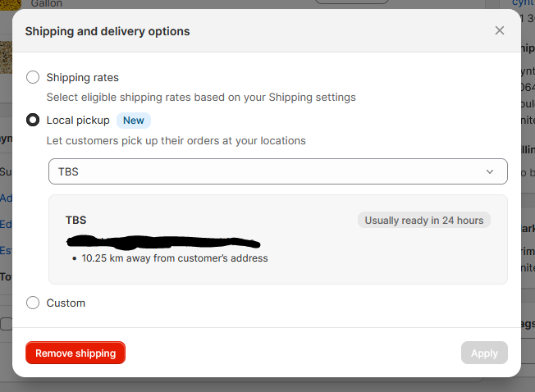This screenshot has height=392, width=535.
Task: Click the Shipping rates label text
Action: (82, 77)
